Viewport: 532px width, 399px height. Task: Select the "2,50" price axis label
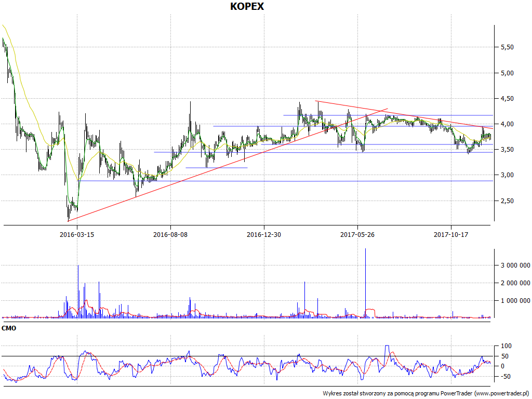pos(507,201)
